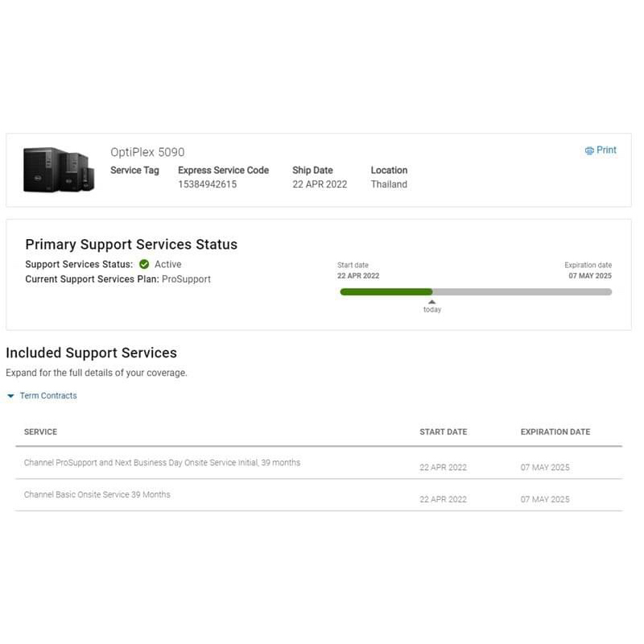
Task: Click the Express Service Code number 15384942615
Action: click(207, 184)
